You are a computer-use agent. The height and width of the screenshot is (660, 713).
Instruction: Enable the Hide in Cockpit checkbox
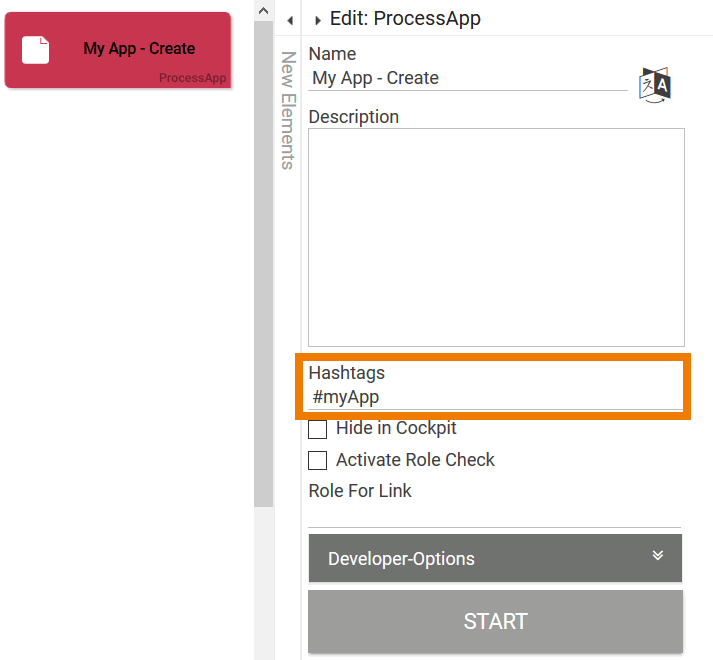(x=318, y=429)
